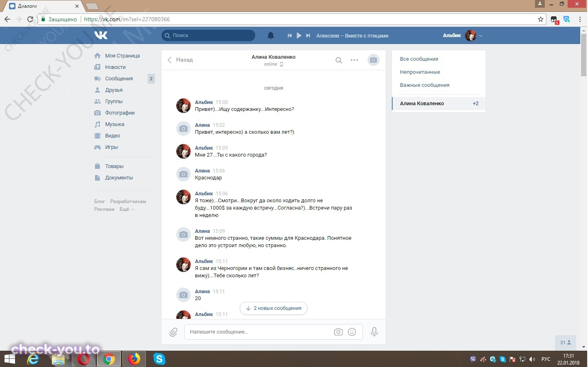Attach photo via camera icon in message box
Viewport: 588px width, 367px height.
point(338,332)
